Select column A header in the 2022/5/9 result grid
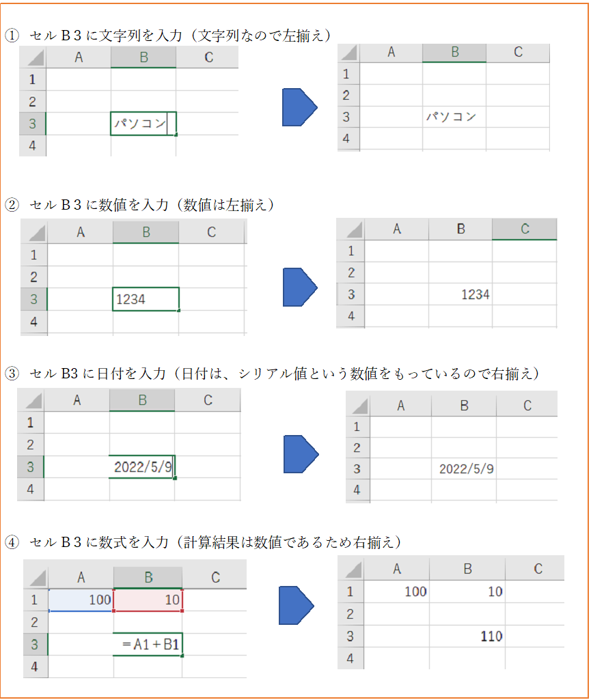Viewport: 591px width, 700px height. click(x=400, y=406)
